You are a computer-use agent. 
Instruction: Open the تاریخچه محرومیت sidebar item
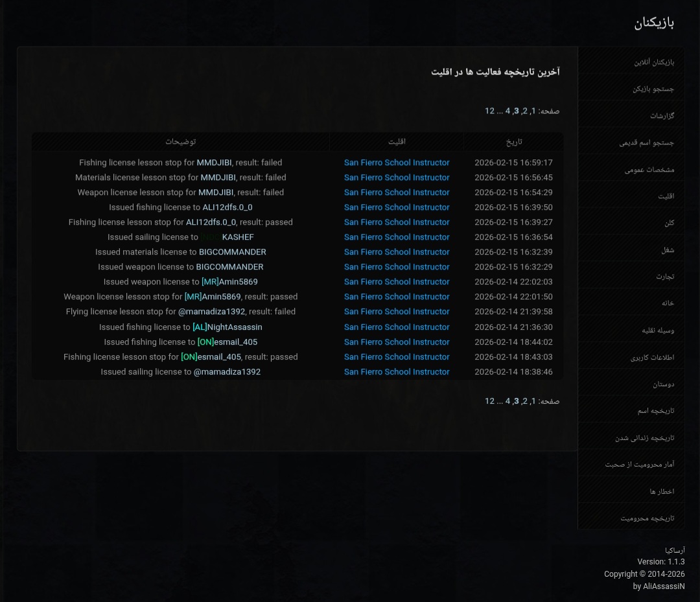[647, 518]
